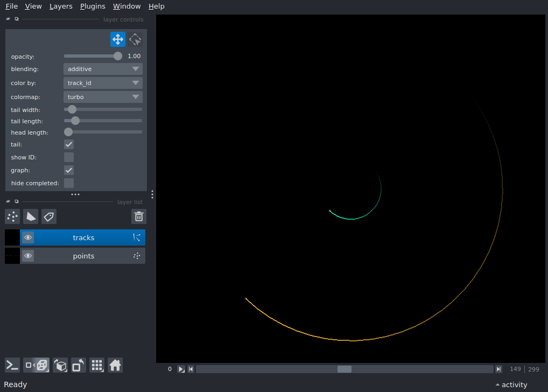Reset the view to home

pyautogui.click(x=115, y=365)
